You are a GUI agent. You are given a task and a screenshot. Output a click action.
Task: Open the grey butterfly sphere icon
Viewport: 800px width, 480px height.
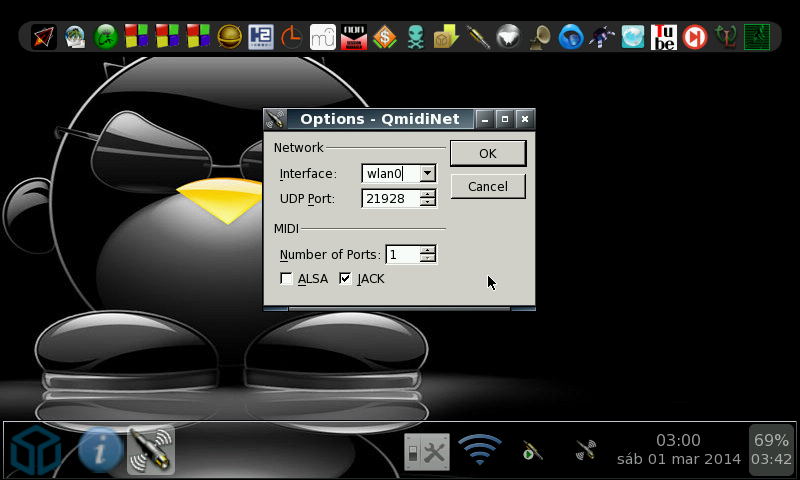coord(508,37)
